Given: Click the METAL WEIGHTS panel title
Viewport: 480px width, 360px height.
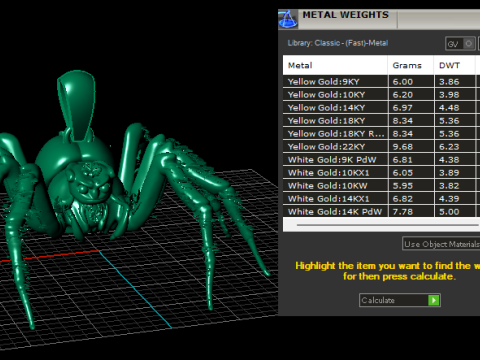Looking at the screenshot, I should pyautogui.click(x=345, y=15).
